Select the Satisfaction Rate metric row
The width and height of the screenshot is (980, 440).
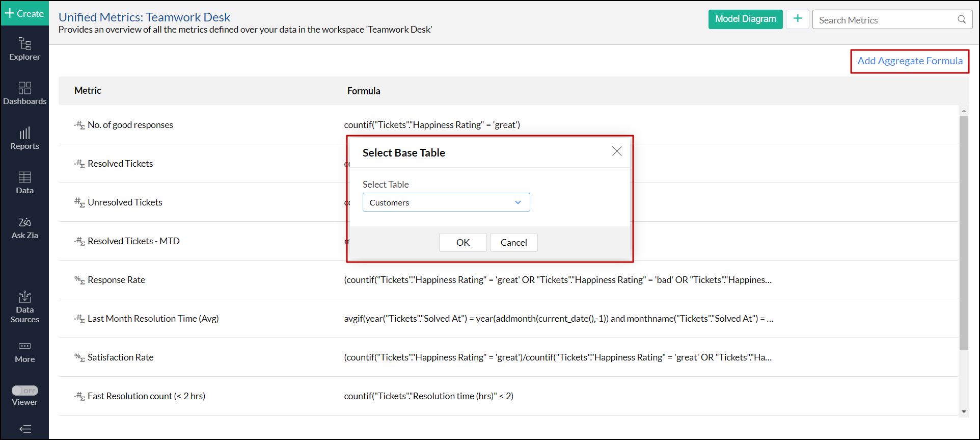pyautogui.click(x=120, y=357)
